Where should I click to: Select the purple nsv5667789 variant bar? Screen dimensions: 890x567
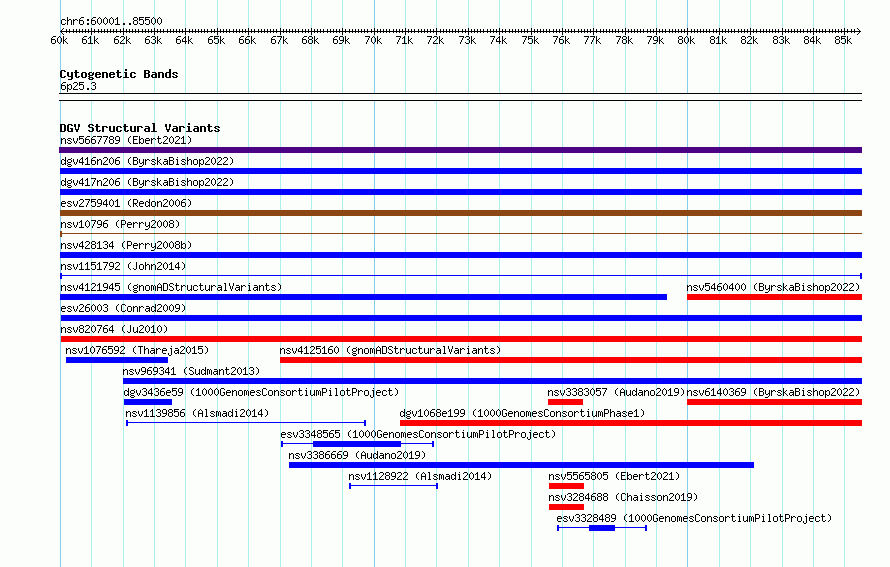click(x=460, y=150)
